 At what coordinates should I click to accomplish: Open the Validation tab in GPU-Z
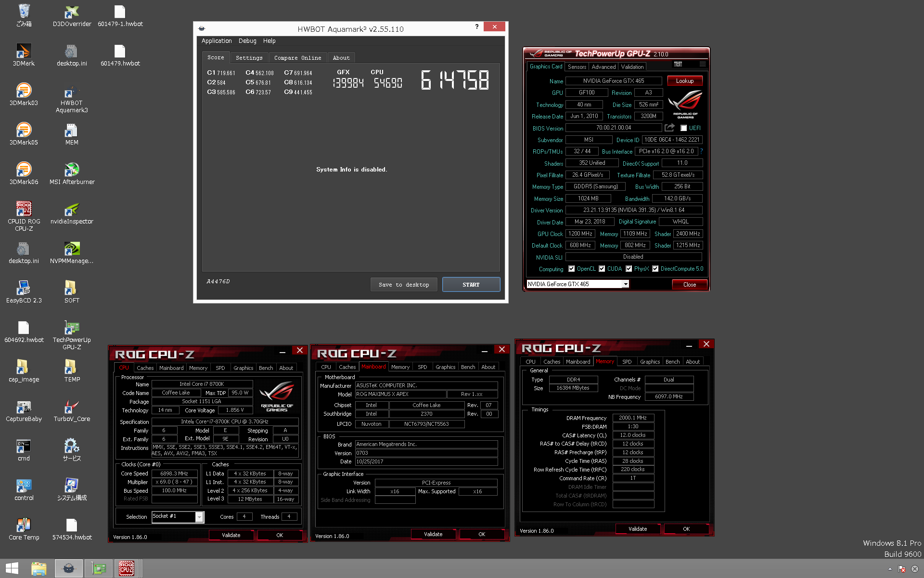632,67
